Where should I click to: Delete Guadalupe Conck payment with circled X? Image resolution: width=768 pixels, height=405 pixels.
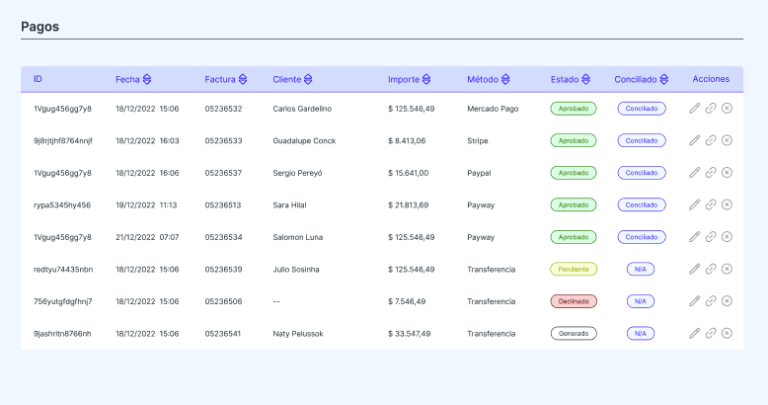(x=727, y=141)
